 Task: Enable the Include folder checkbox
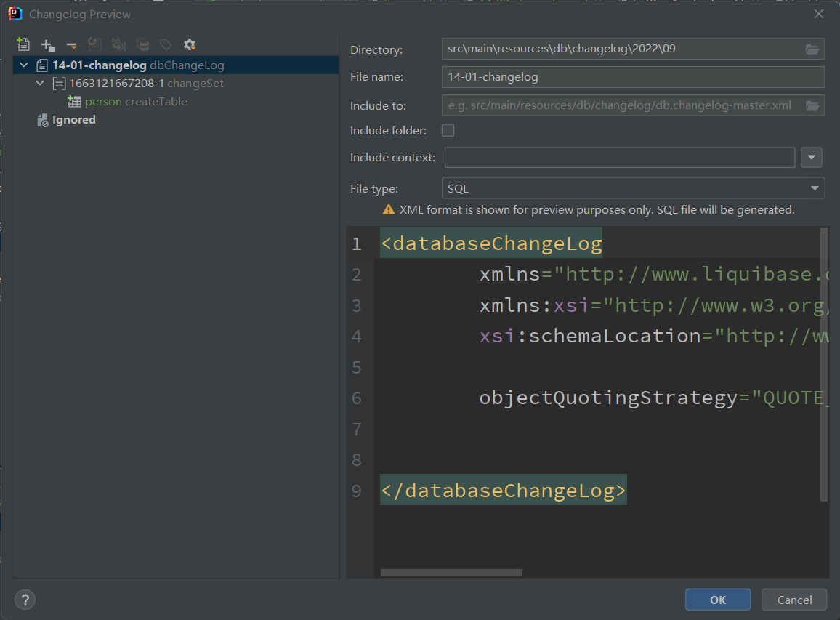pyautogui.click(x=448, y=130)
